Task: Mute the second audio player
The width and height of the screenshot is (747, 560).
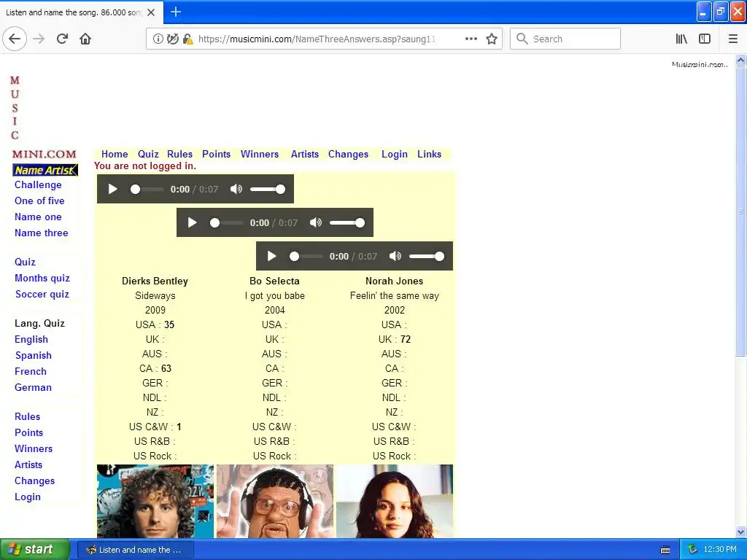Action: [316, 222]
